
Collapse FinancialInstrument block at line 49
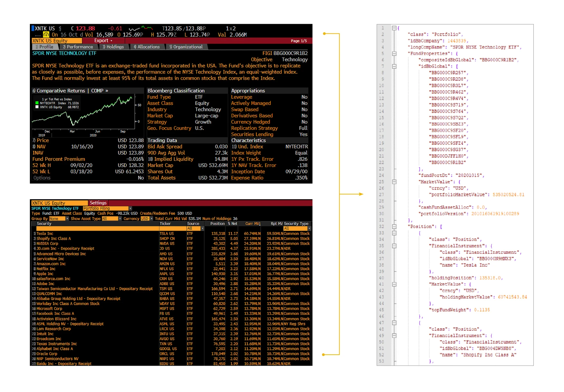pos(394,336)
